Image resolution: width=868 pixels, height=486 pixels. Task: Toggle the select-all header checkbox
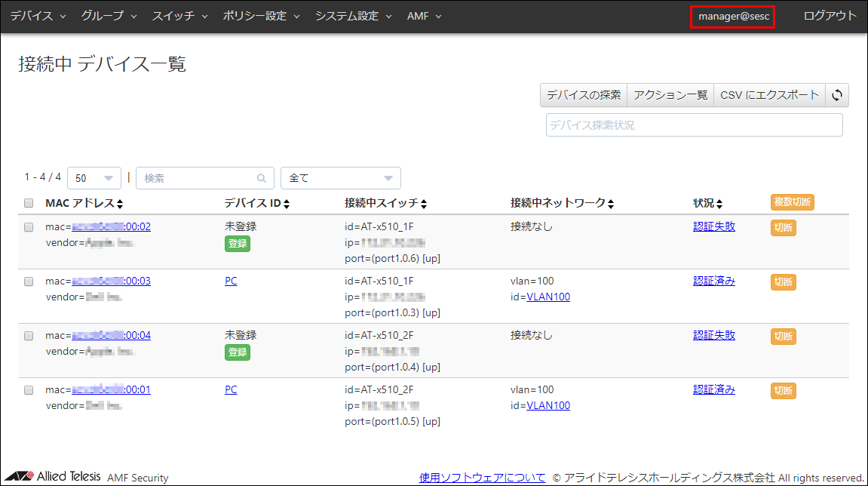coord(29,203)
